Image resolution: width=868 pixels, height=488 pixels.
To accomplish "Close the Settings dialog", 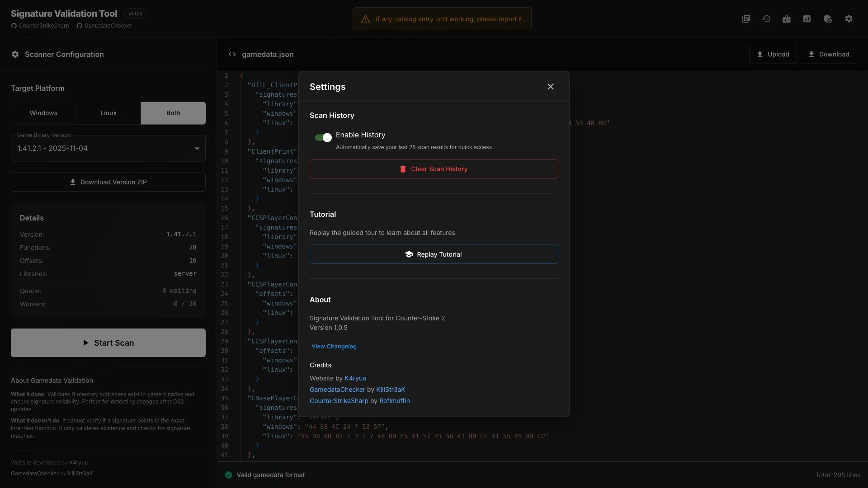I will point(551,86).
